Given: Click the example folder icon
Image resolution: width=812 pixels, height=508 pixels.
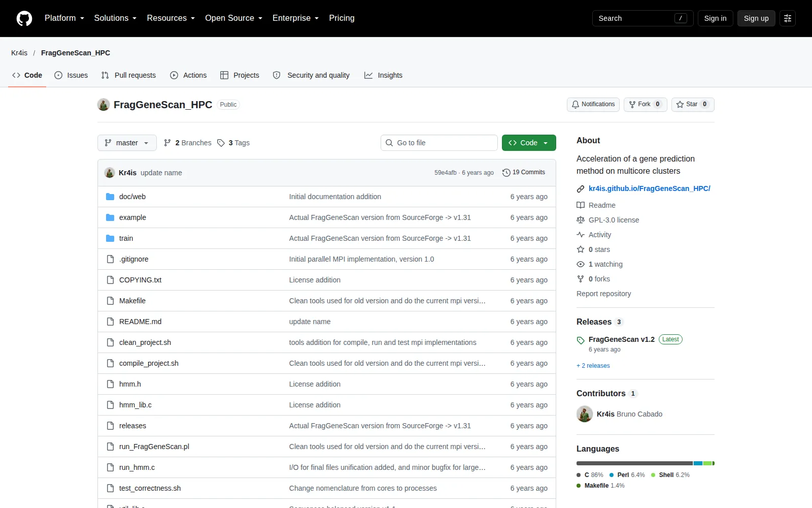Looking at the screenshot, I should pyautogui.click(x=110, y=217).
